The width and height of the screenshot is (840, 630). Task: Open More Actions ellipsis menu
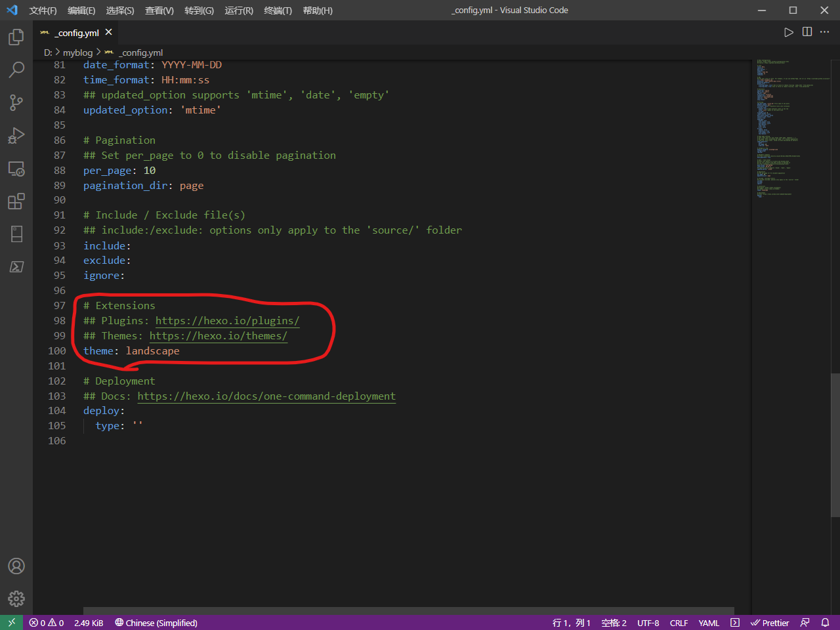click(x=825, y=32)
